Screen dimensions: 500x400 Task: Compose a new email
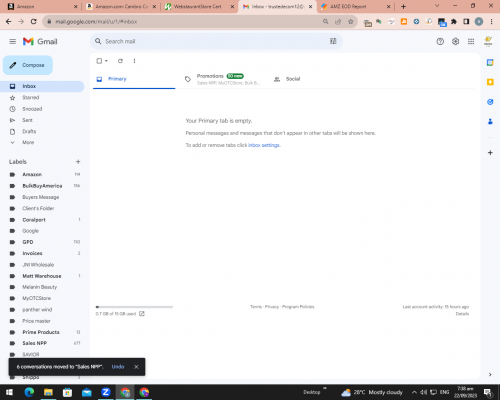pyautogui.click(x=28, y=65)
